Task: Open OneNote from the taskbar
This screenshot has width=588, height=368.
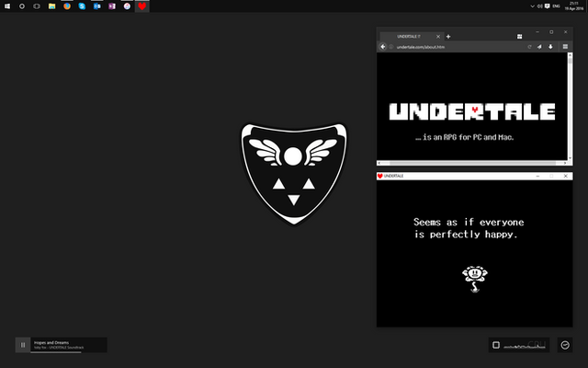Action: [112, 6]
